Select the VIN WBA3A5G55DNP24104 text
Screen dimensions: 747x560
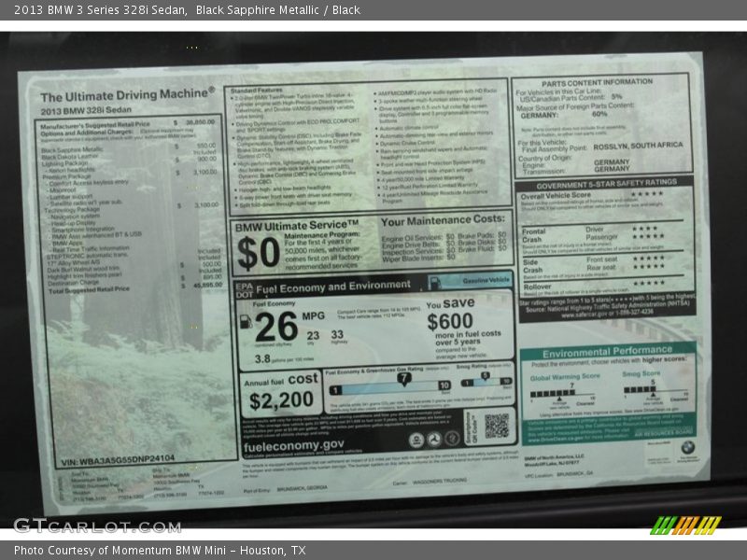coord(118,460)
